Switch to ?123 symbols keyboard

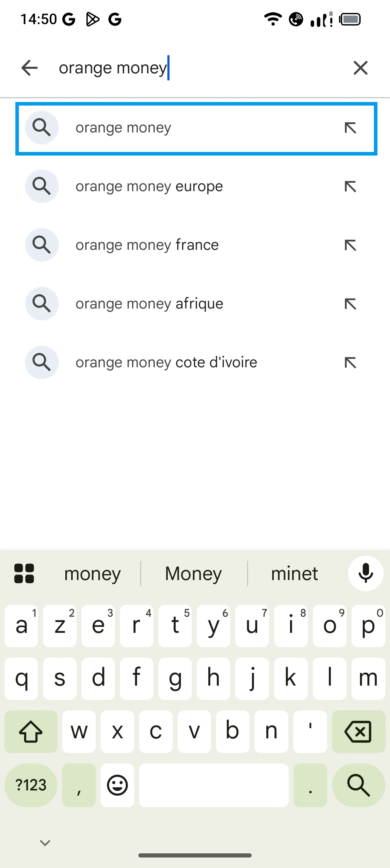click(31, 785)
